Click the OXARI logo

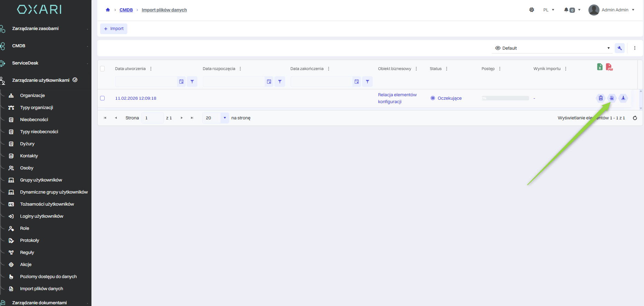tap(39, 10)
